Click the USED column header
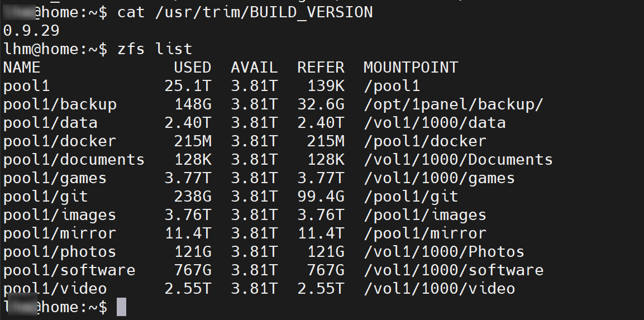Image resolution: width=644 pixels, height=320 pixels. [x=192, y=68]
